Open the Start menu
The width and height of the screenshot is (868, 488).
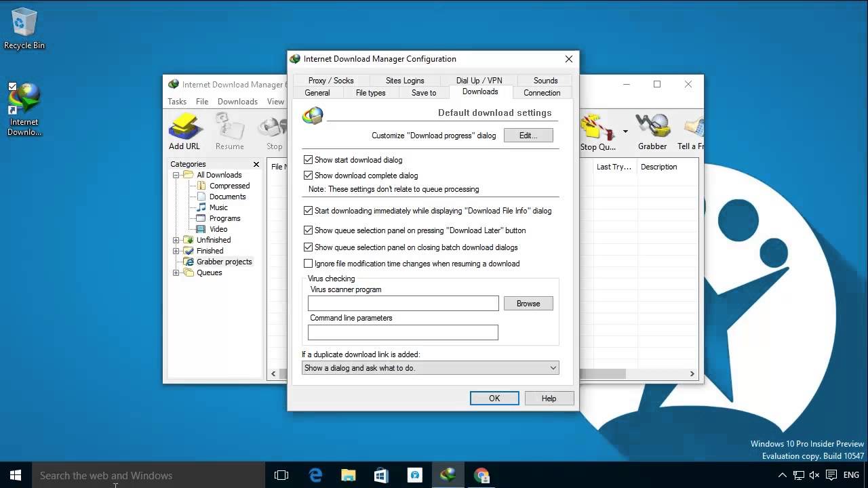pos(16,475)
